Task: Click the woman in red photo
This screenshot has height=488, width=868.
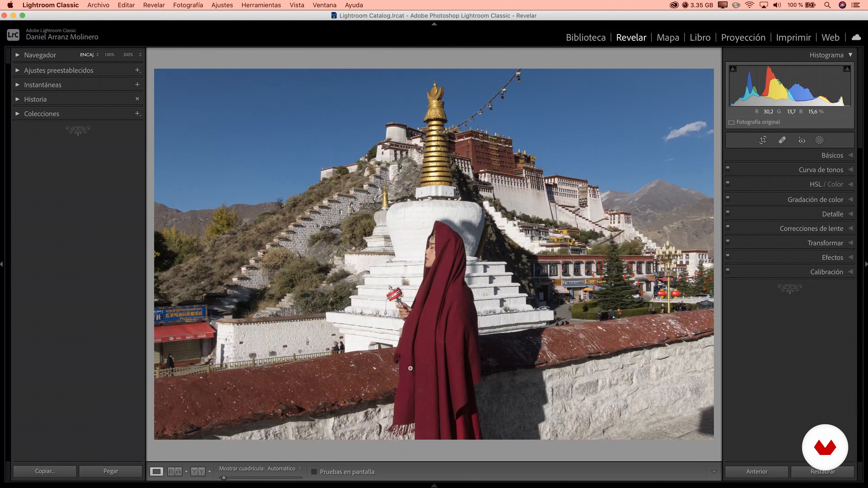Action: (438, 330)
